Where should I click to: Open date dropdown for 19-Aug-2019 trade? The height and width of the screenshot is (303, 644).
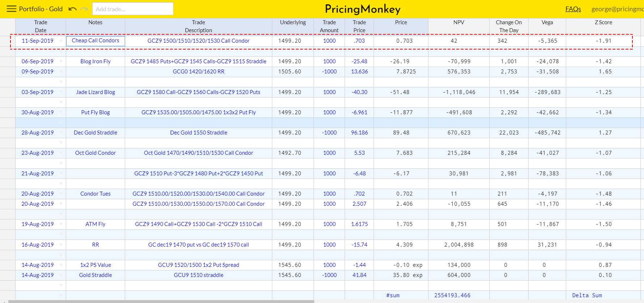[x=61, y=224]
